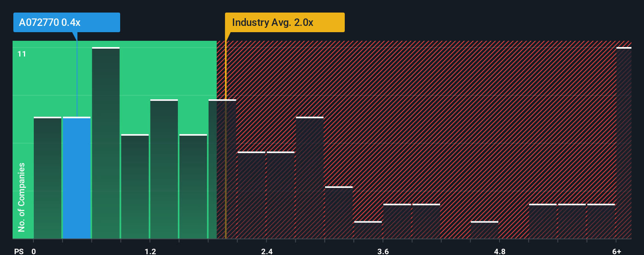Click the 3.6 x-axis label

[x=383, y=251]
